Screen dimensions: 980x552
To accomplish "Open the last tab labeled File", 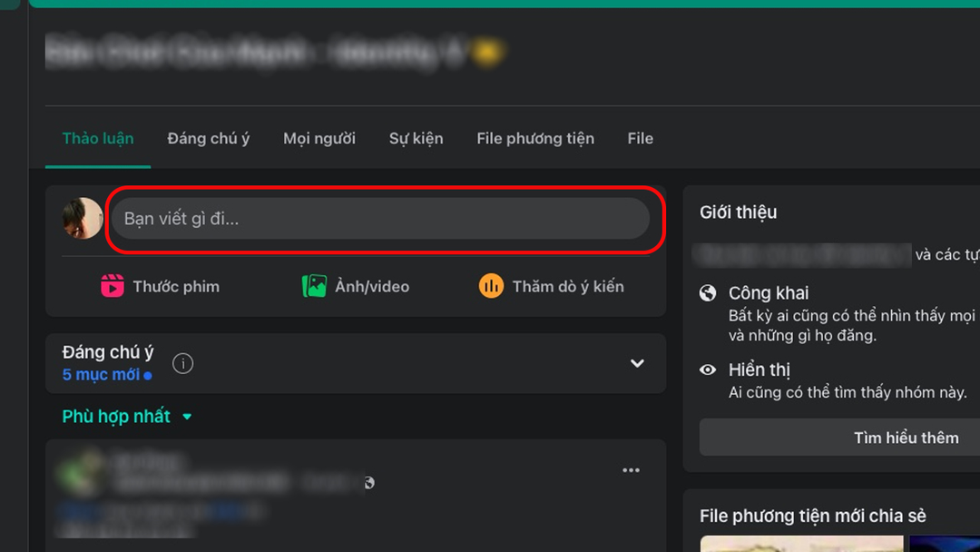I will click(640, 139).
